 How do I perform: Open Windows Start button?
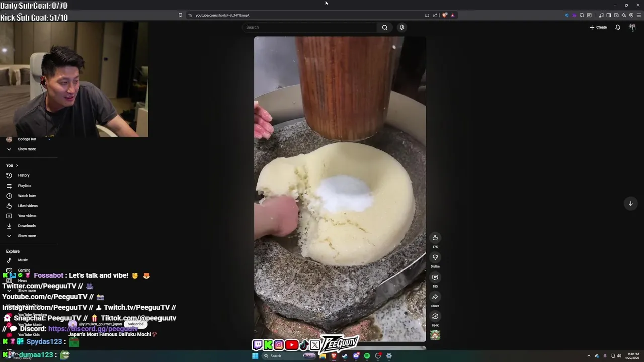click(255, 356)
